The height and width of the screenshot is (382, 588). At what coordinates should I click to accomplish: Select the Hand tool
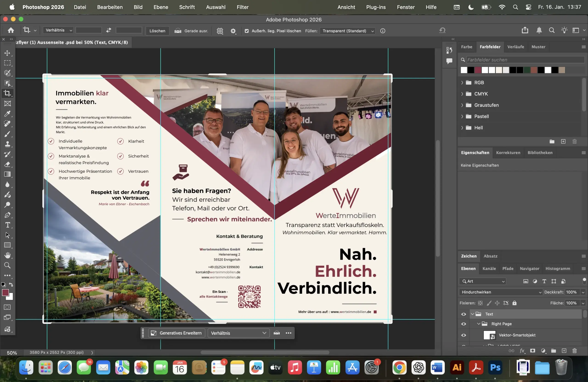[x=7, y=255]
